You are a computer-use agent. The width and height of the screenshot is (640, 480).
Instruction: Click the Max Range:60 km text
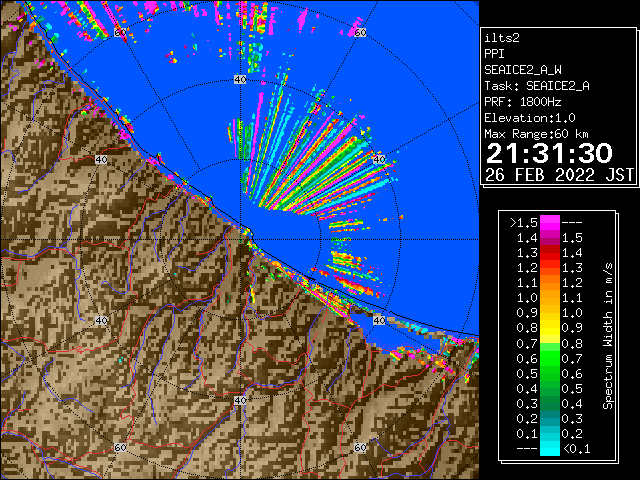537,134
